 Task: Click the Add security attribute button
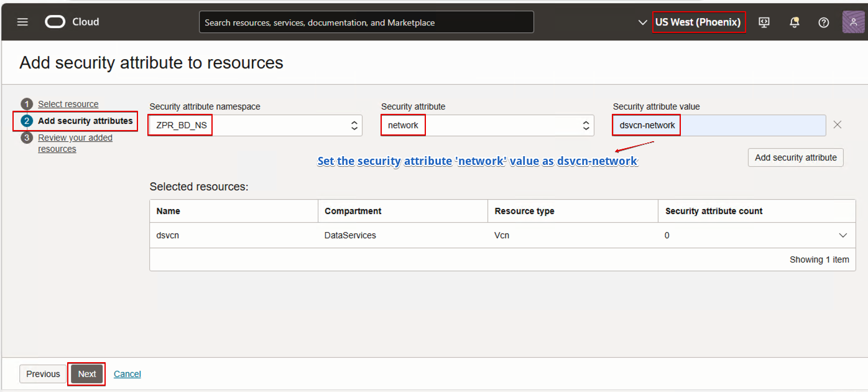[795, 157]
